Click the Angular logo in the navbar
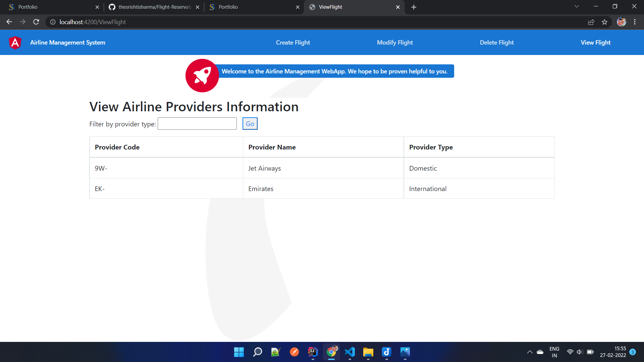The height and width of the screenshot is (362, 644). click(14, 42)
